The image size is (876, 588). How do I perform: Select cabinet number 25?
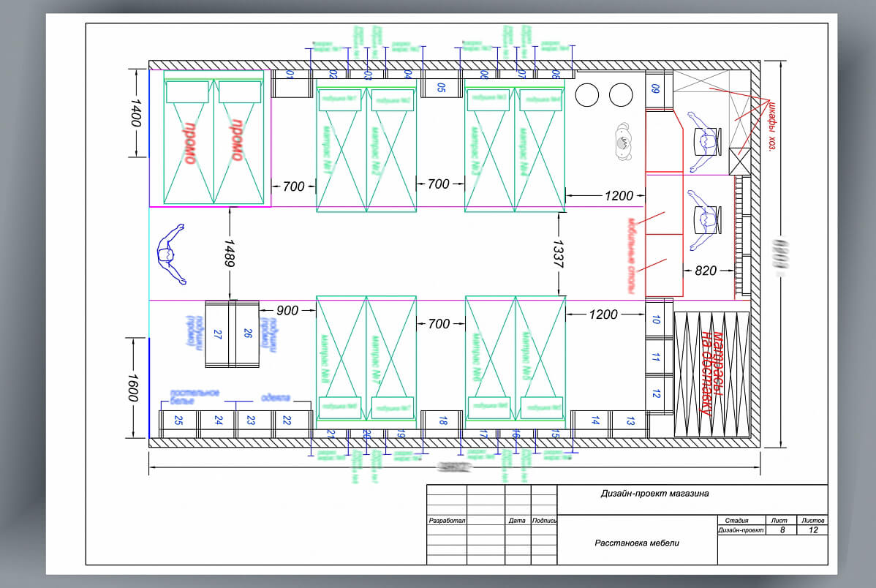(x=178, y=421)
